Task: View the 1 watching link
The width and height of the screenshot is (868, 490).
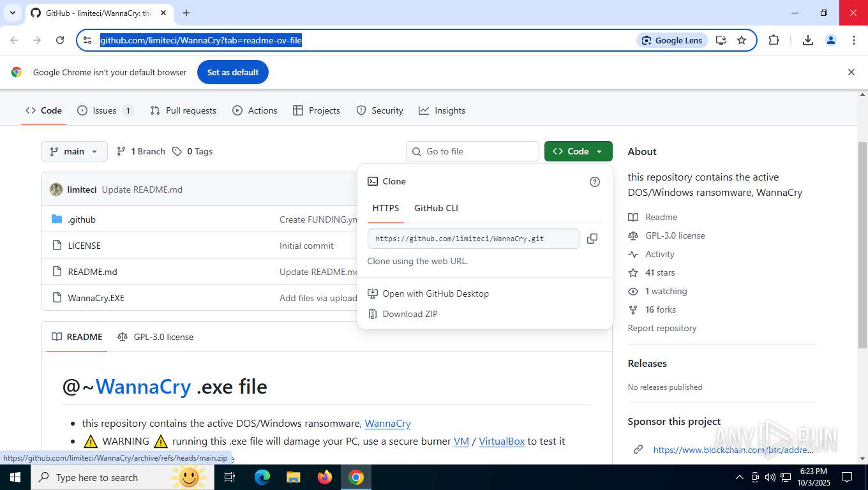Action: (x=657, y=291)
